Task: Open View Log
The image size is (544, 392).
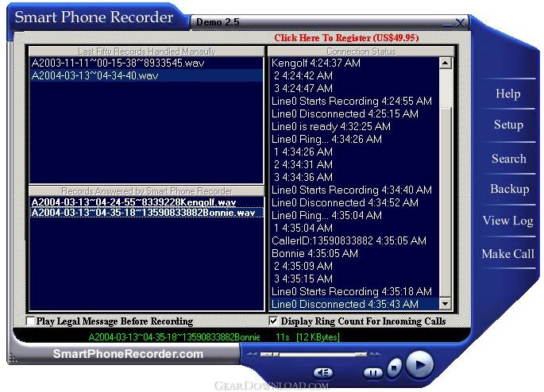Action: 507,221
